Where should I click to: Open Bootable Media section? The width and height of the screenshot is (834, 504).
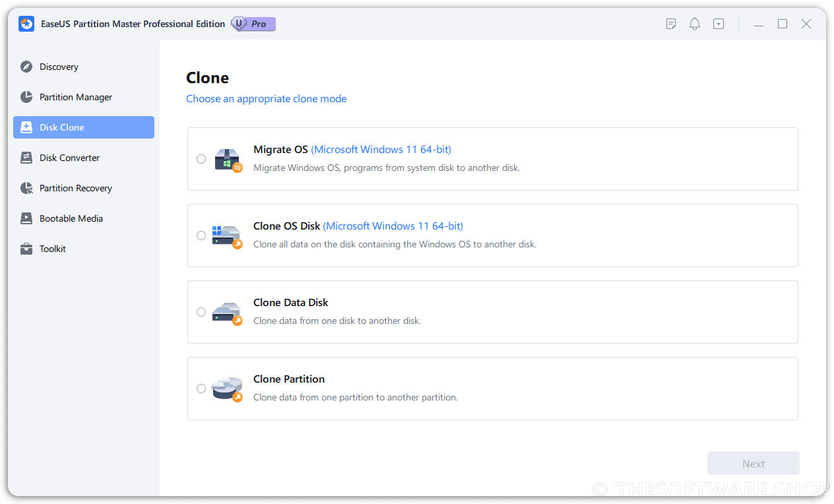pos(84,218)
